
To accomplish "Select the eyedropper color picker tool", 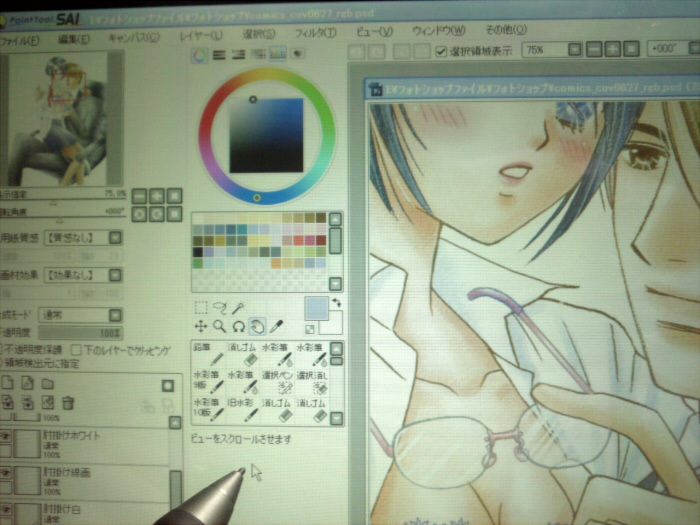I will point(277,326).
